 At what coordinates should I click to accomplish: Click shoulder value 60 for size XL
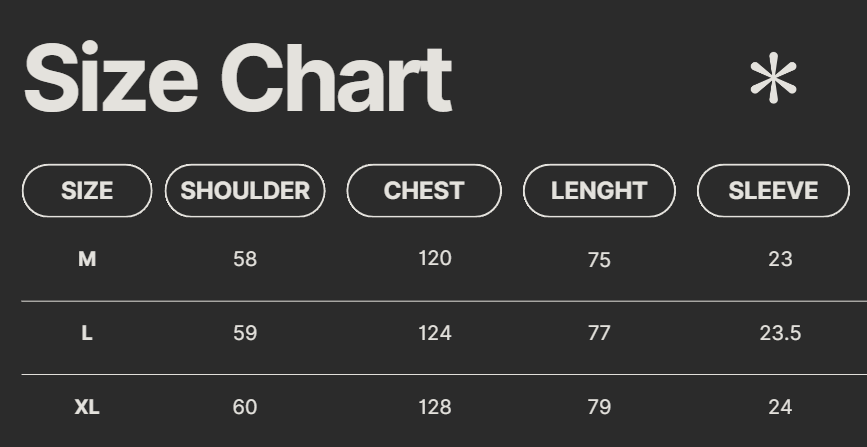click(x=245, y=407)
